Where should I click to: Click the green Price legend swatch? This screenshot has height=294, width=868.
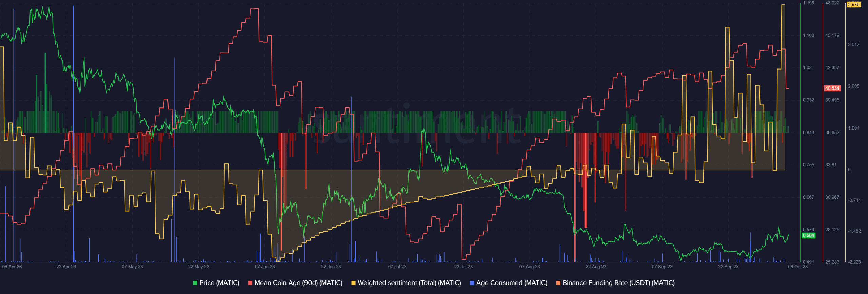coord(195,283)
